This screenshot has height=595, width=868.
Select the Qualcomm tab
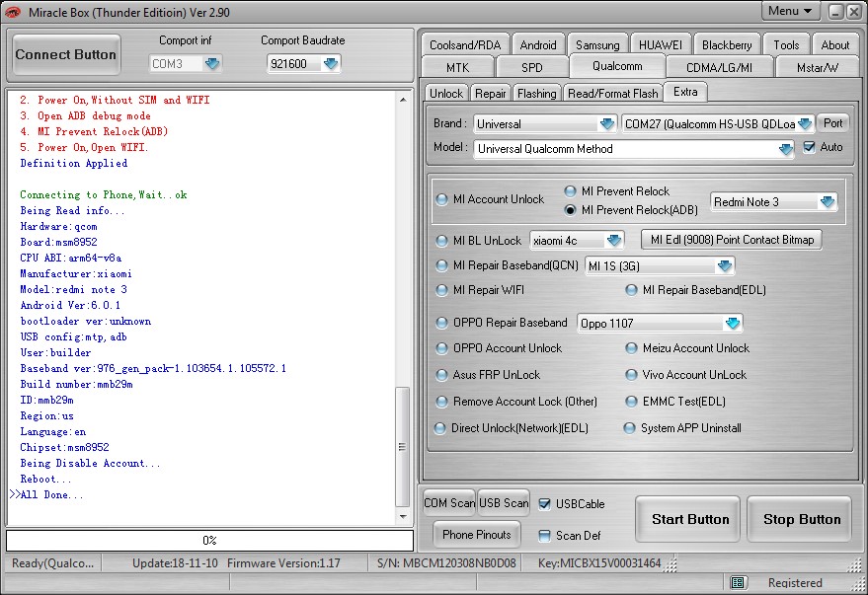click(x=617, y=66)
